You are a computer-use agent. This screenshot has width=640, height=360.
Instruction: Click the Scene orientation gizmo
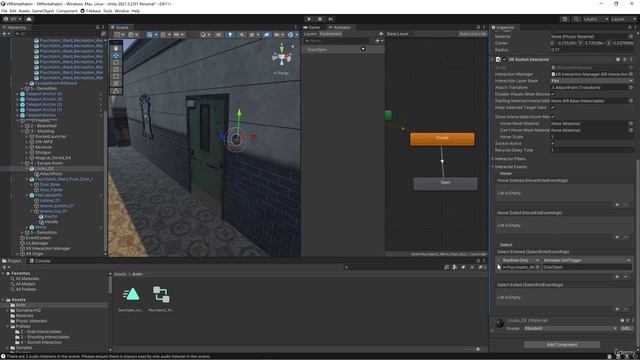pos(282,57)
